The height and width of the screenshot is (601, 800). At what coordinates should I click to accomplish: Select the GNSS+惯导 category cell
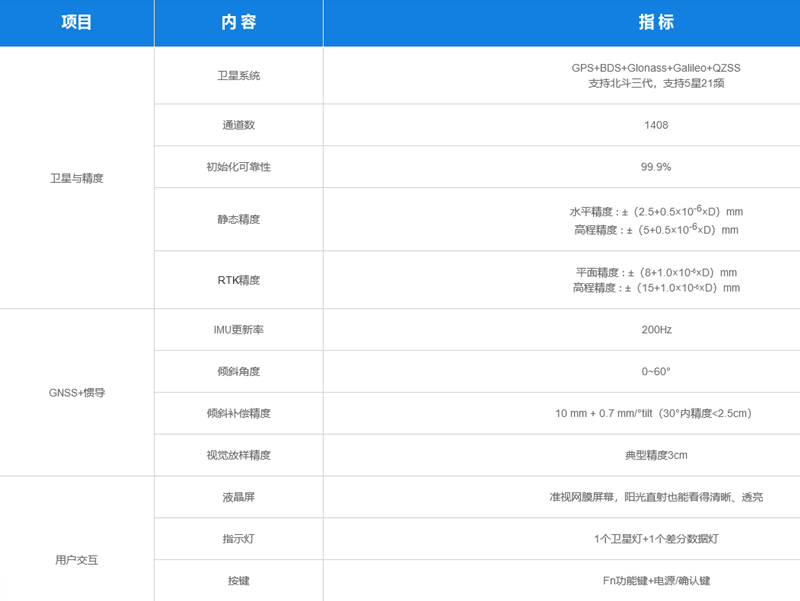(x=77, y=393)
